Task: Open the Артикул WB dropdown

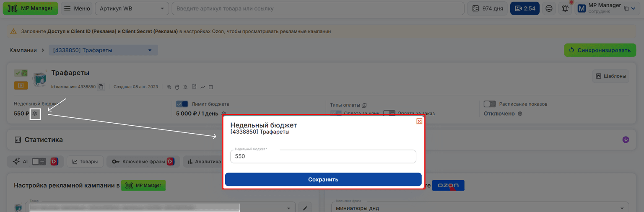Action: (132, 8)
